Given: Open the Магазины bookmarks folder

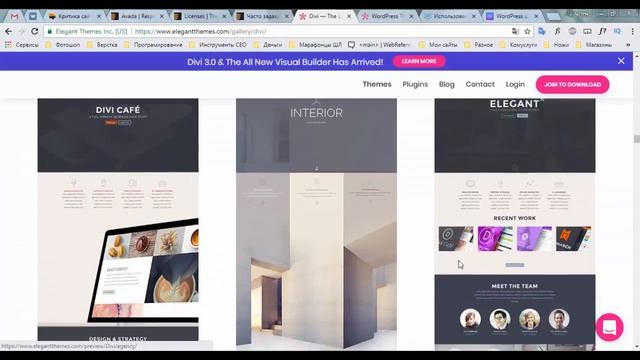Looking at the screenshot, I should [x=593, y=45].
